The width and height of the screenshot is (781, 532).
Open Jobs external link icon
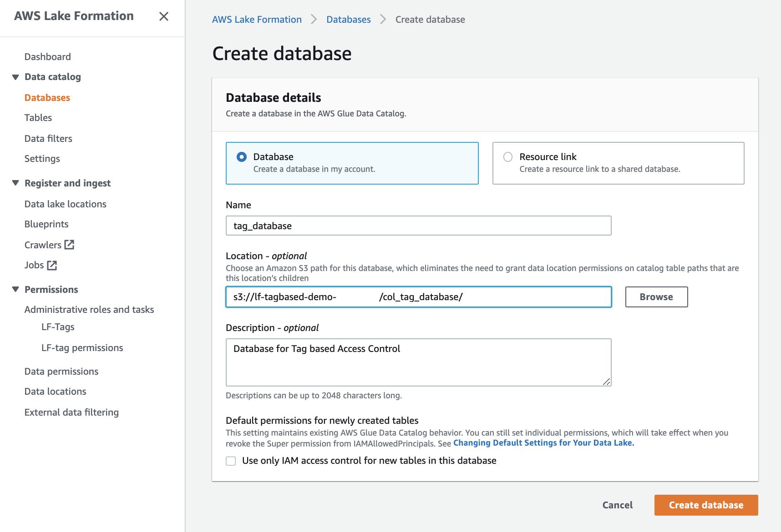click(52, 265)
